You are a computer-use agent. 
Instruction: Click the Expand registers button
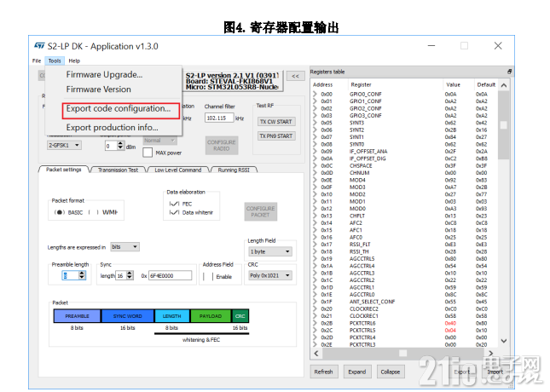(357, 372)
